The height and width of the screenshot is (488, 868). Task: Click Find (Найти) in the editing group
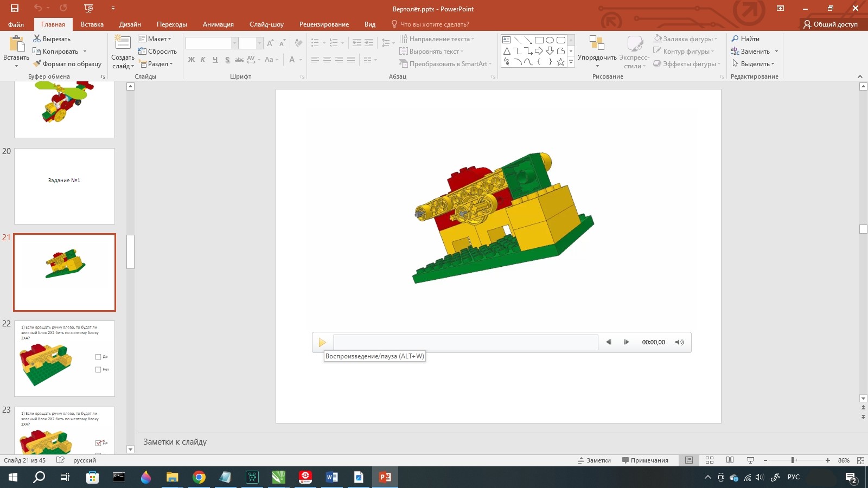[745, 38]
